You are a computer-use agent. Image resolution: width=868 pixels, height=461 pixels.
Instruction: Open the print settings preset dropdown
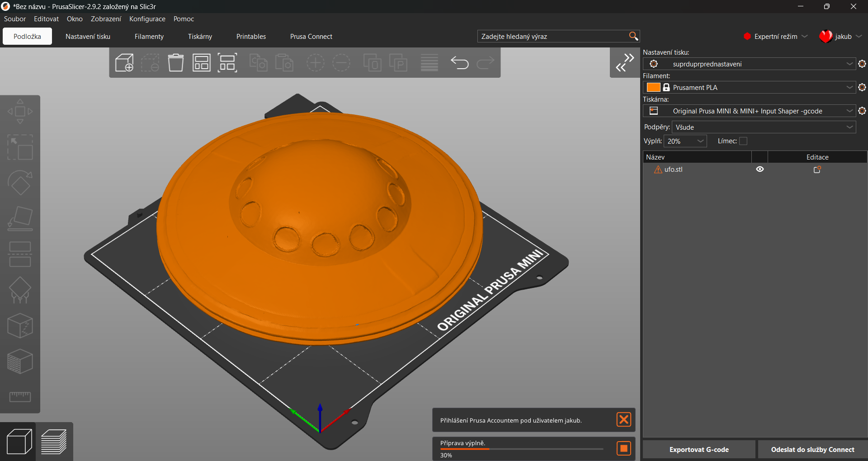click(x=749, y=64)
